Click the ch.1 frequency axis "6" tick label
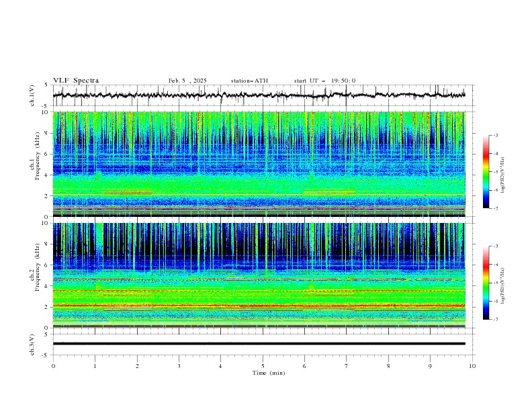The width and height of the screenshot is (532, 411). (x=48, y=154)
